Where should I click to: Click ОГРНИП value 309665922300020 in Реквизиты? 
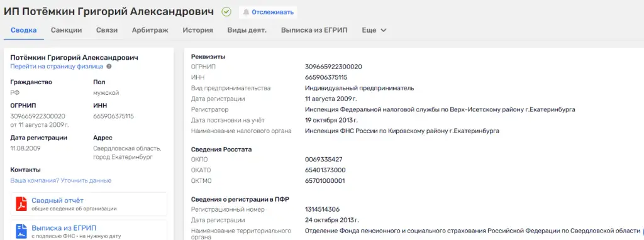[333, 67]
